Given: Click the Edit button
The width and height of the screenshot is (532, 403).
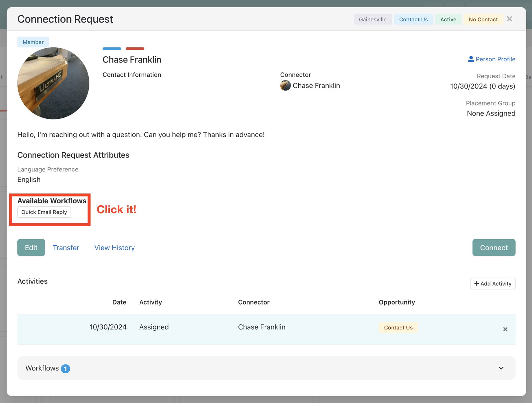Looking at the screenshot, I should pos(31,248).
